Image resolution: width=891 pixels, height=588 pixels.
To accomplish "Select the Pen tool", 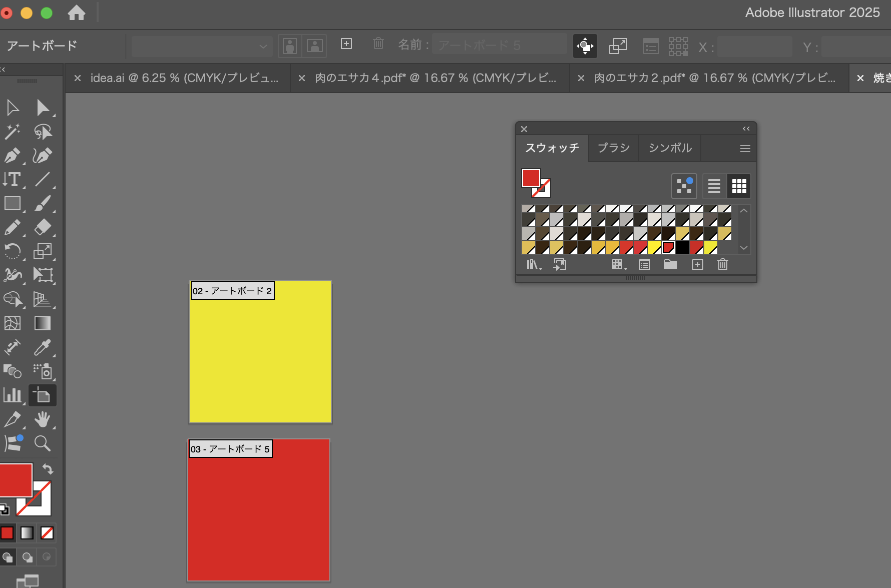I will [x=12, y=156].
